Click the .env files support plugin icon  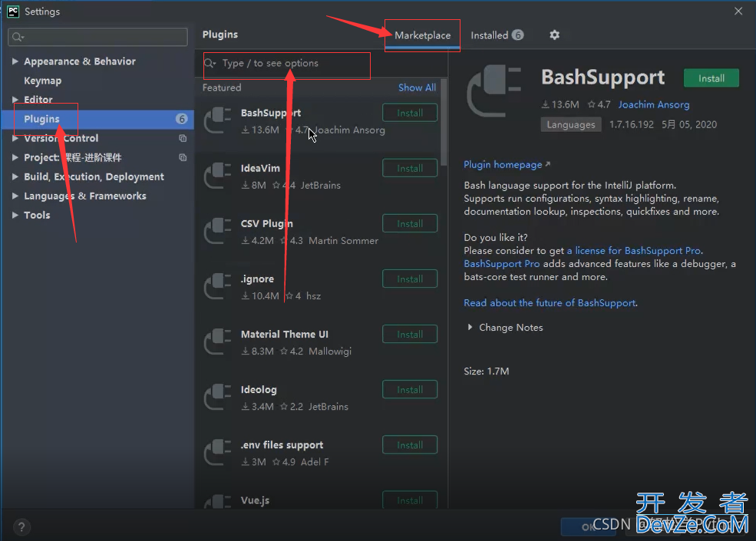(218, 454)
